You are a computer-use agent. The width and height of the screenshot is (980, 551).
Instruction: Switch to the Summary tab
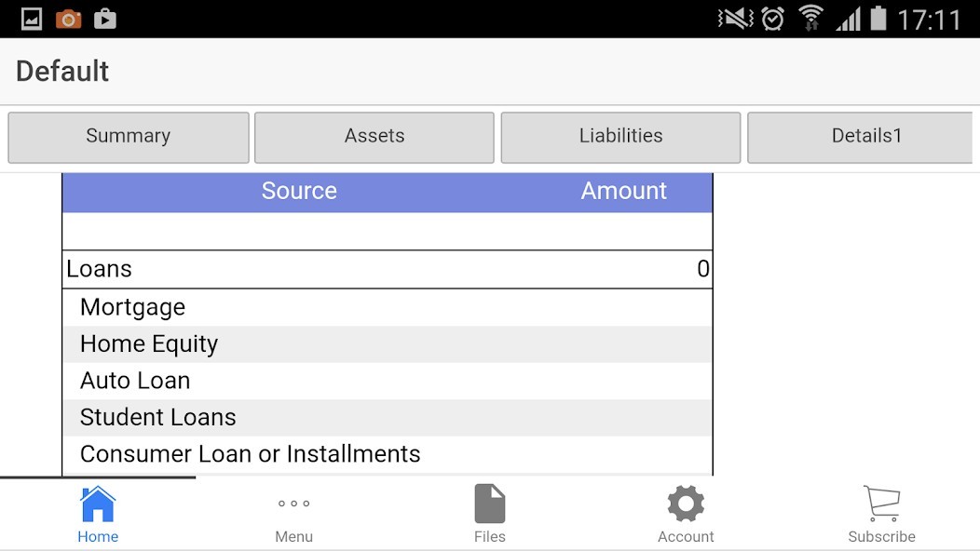(x=129, y=138)
